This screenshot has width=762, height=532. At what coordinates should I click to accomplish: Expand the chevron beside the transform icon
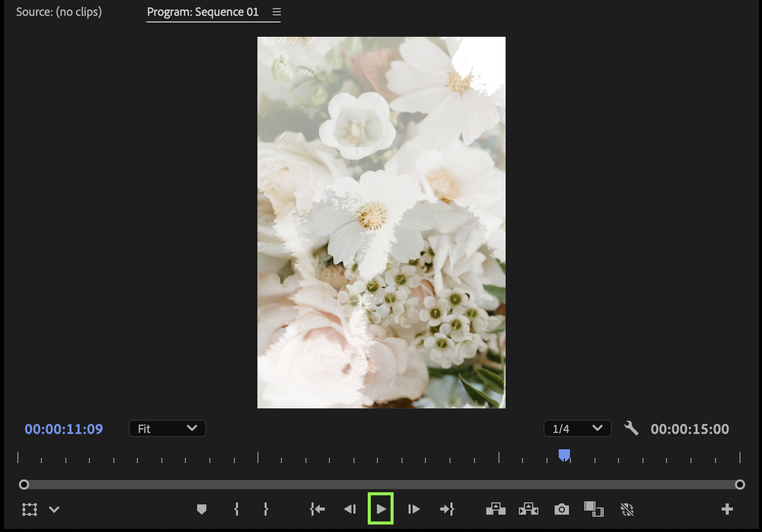point(54,509)
